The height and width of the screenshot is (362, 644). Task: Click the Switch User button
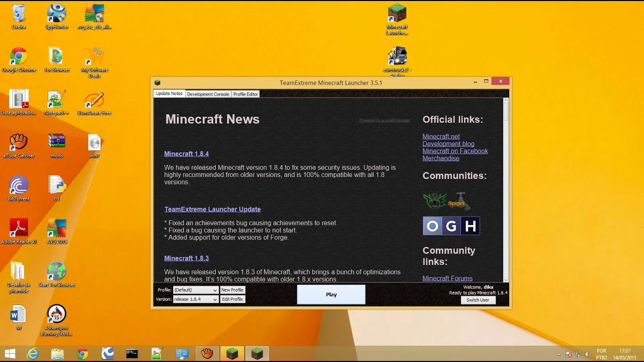pyautogui.click(x=478, y=300)
